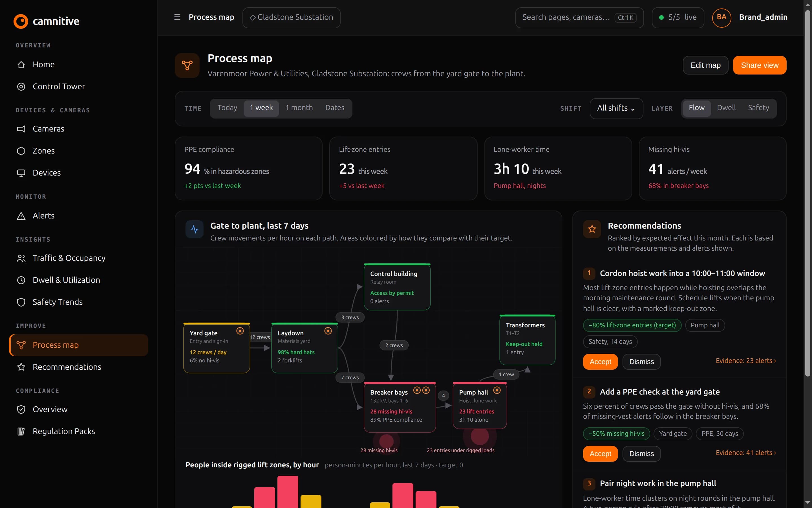Open Evidence: 23 alerts link
Screen dimensions: 812x508
(x=745, y=360)
